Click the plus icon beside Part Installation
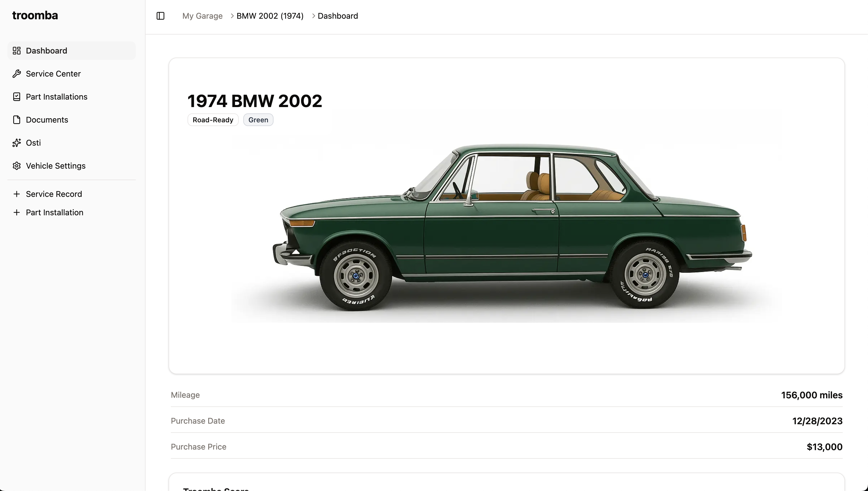The image size is (868, 491). tap(16, 212)
